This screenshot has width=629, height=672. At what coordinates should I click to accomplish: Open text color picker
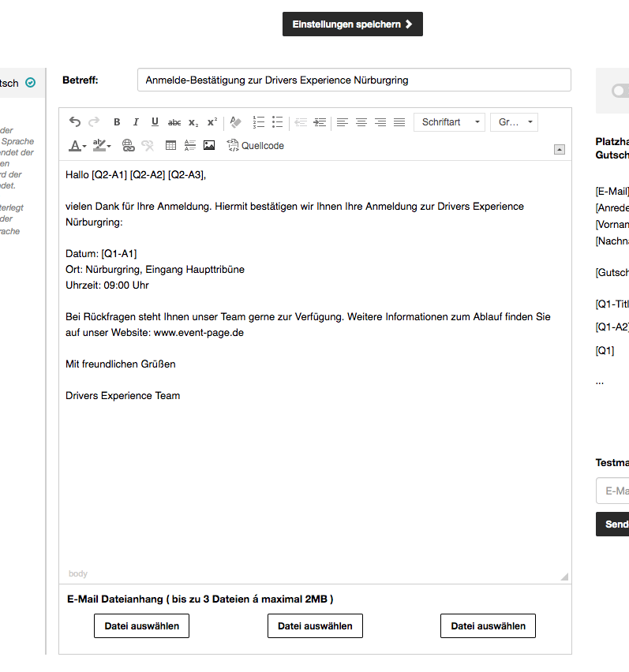coord(77,146)
